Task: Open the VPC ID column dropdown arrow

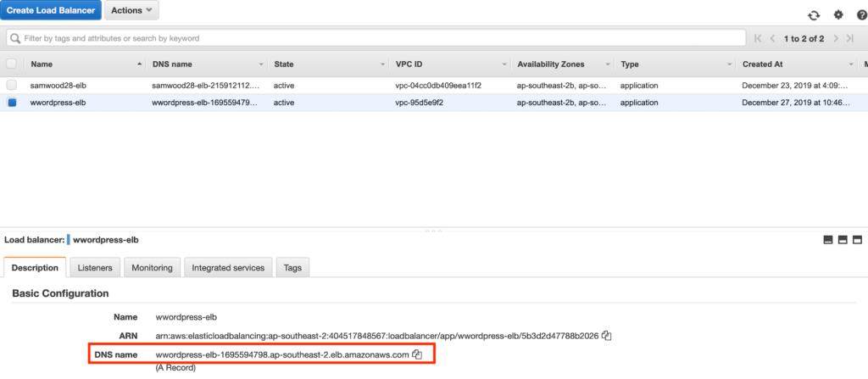Action: pos(504,64)
